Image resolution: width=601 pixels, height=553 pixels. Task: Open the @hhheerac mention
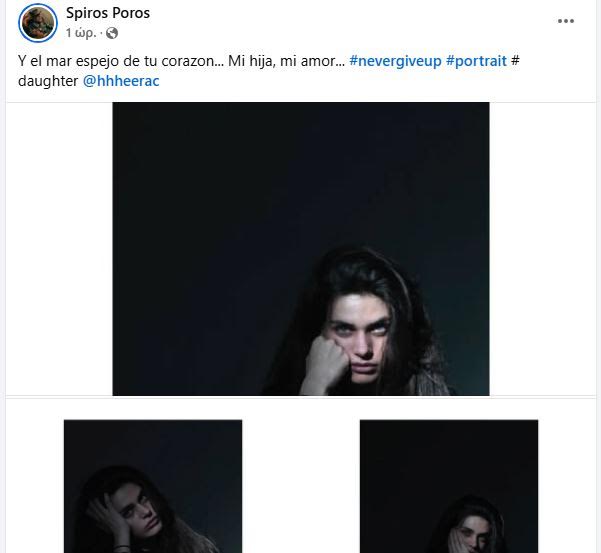tap(121, 81)
